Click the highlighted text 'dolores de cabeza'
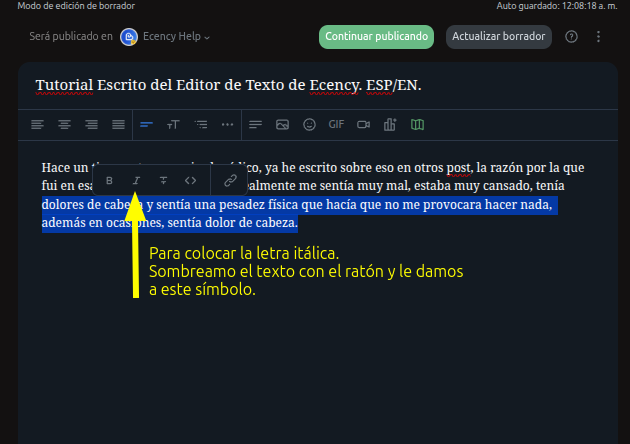This screenshot has height=444, width=630. pos(92,205)
